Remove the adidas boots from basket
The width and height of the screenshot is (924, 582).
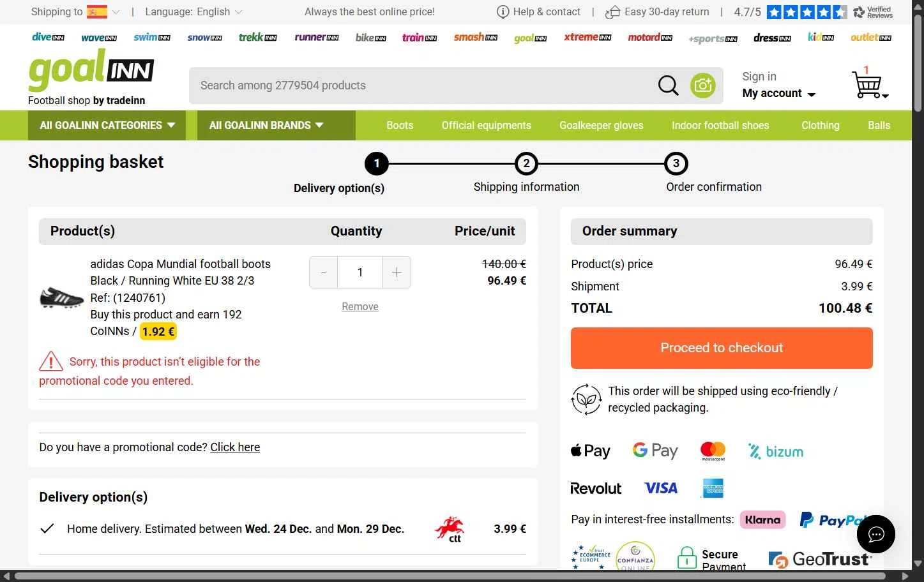point(360,306)
